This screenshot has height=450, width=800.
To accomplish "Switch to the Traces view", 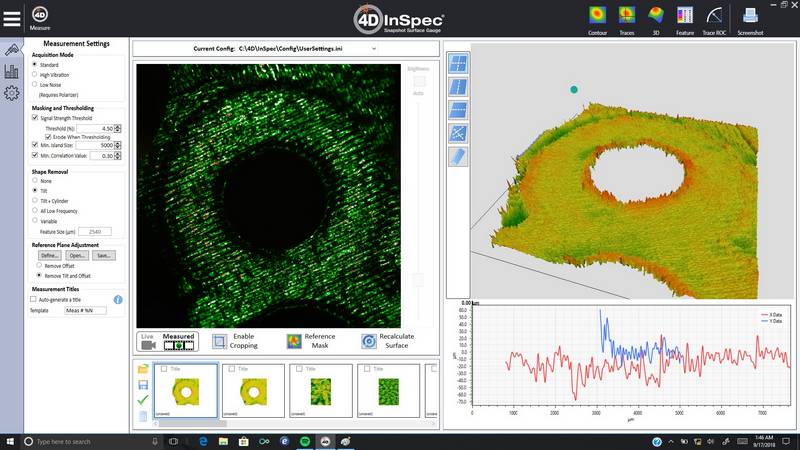I will tap(626, 16).
